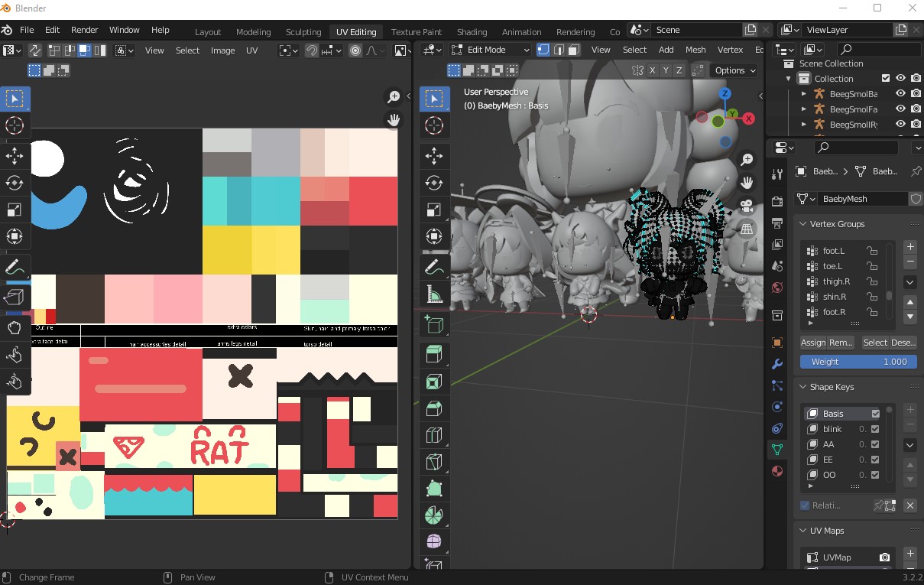
Task: Click zoom magnifier in UV editor
Action: pos(393,97)
